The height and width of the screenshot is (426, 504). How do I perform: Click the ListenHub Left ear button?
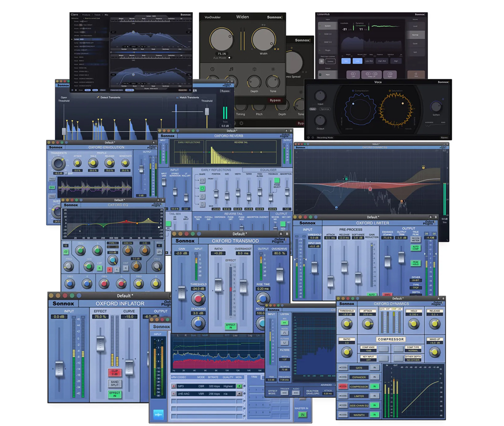pyautogui.click(x=353, y=74)
